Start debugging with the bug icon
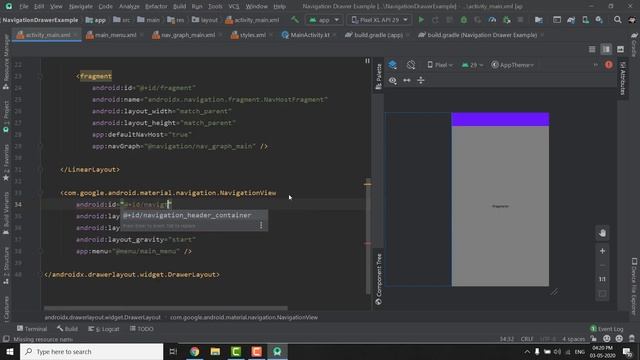640x360 pixels. tap(464, 20)
